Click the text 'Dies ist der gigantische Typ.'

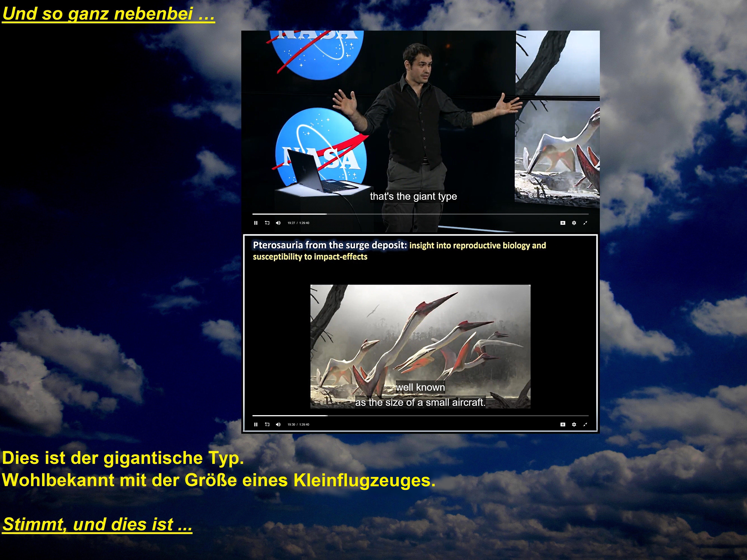(123, 458)
